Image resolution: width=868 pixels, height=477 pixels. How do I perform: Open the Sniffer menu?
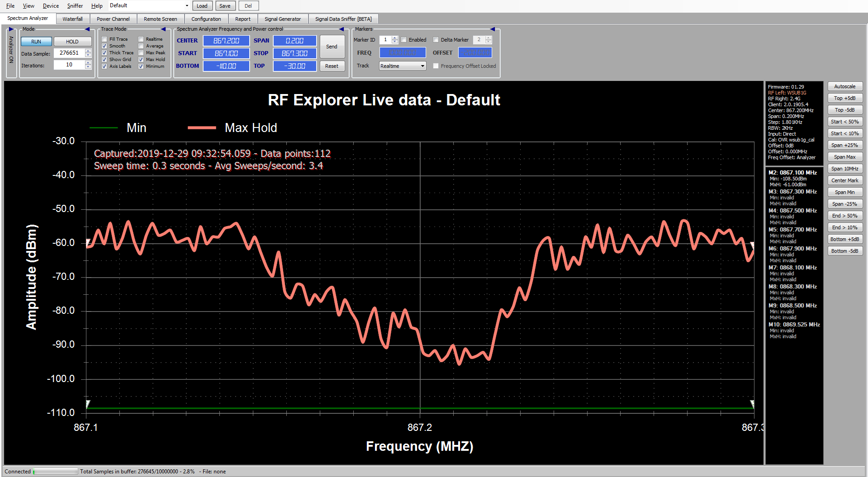coord(75,6)
